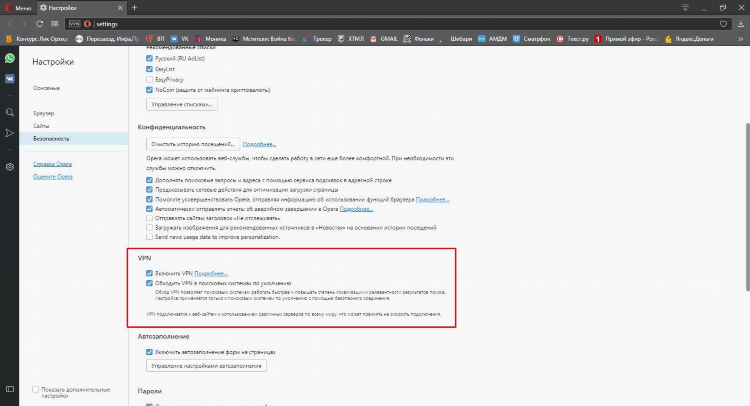Open the XTMJI bookmark
The height and width of the screenshot is (406, 750).
click(x=351, y=39)
